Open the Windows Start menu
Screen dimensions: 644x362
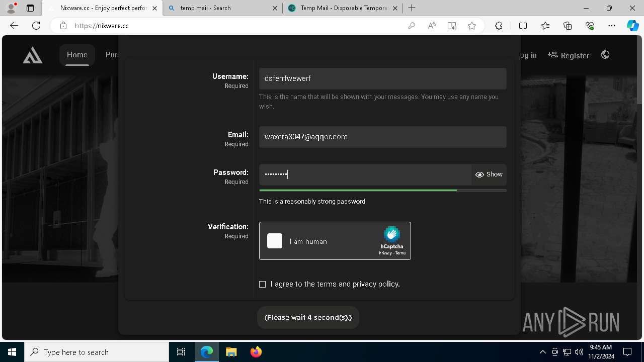(12, 352)
